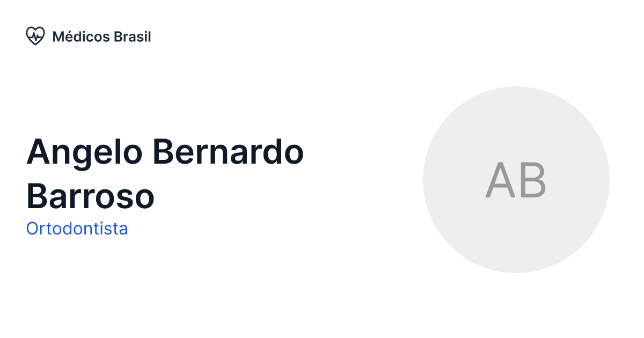Screen dimensions: 644x338
Task: Click the surname "Barroso"
Action: 90,196
